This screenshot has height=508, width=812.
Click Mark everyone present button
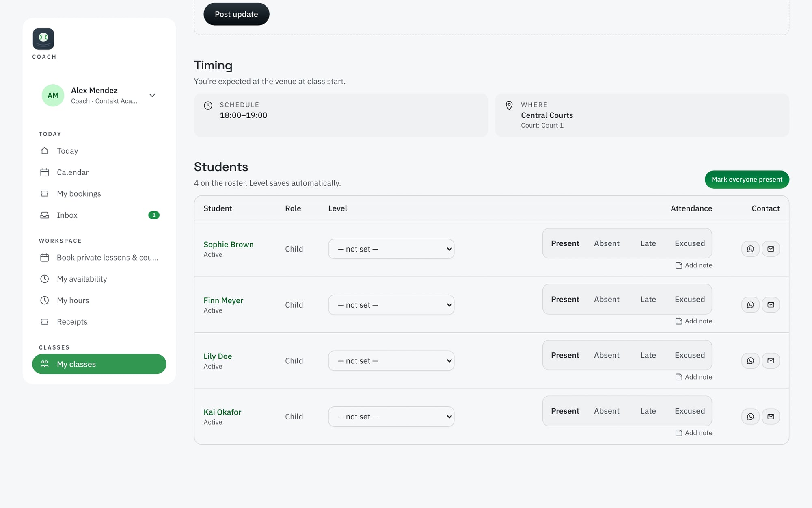747,179
